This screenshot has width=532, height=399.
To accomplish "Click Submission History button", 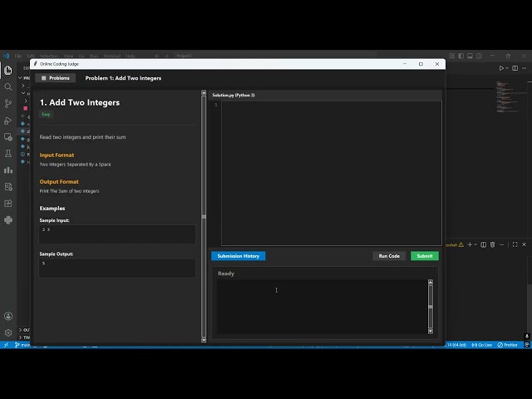I will click(239, 256).
